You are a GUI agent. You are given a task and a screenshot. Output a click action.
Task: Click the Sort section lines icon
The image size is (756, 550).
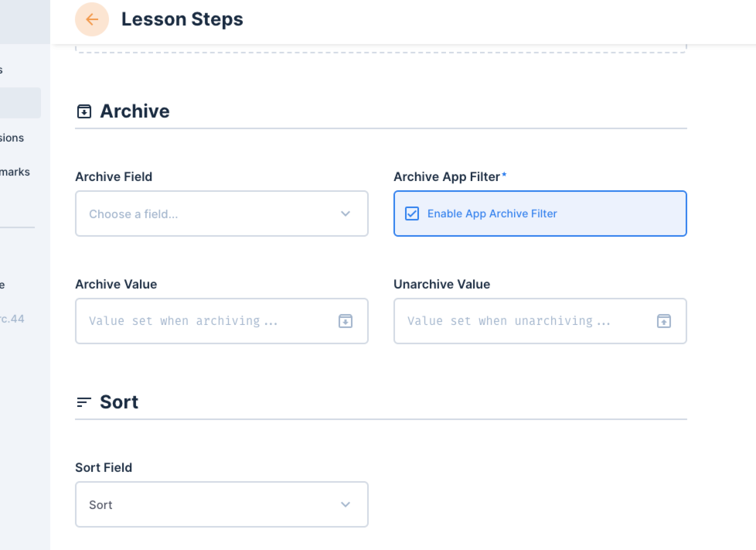[84, 402]
